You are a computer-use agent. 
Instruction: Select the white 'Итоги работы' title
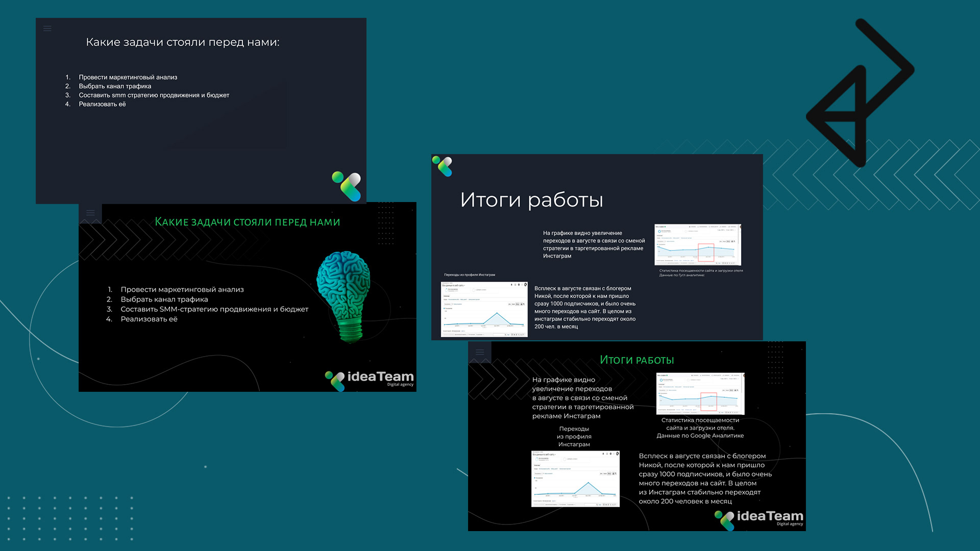[531, 199]
